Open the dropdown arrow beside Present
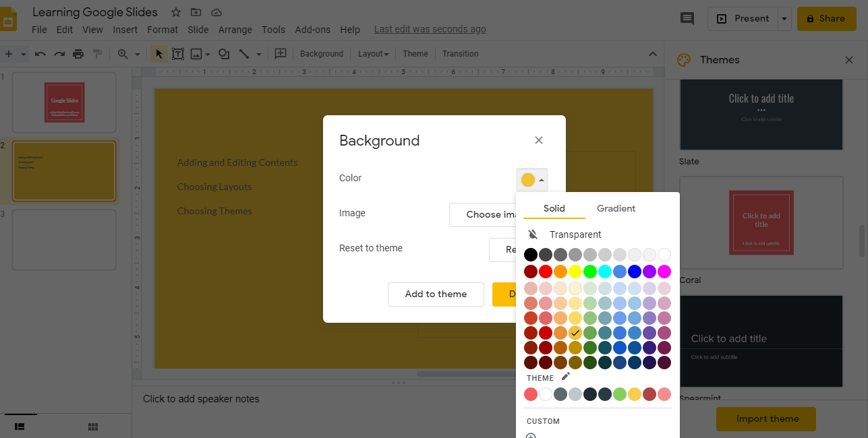 pos(784,19)
